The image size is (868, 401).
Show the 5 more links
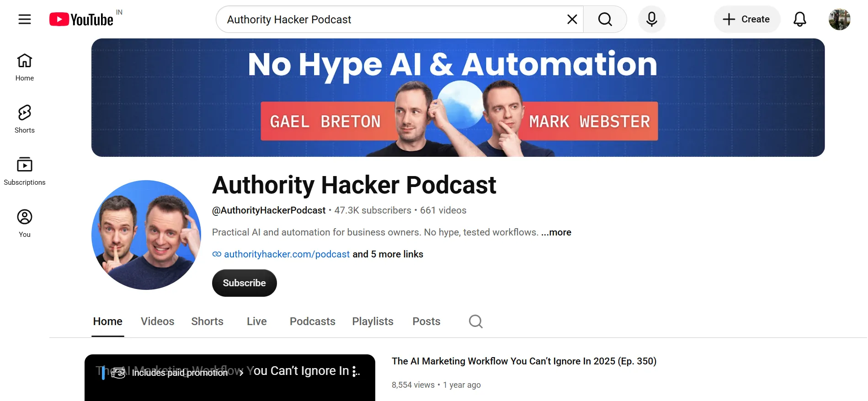pyautogui.click(x=388, y=254)
